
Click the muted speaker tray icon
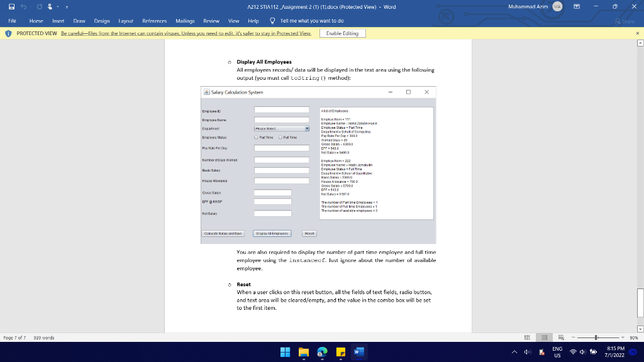528,352
